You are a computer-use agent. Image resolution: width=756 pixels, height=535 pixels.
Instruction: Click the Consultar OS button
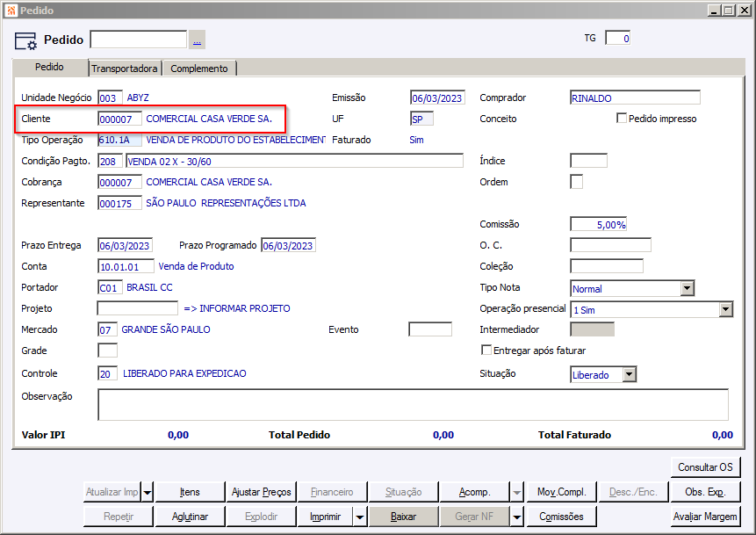(705, 466)
